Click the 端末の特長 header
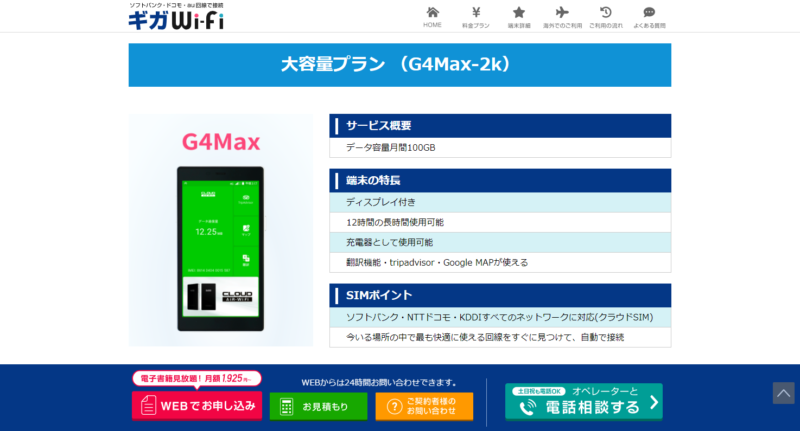This screenshot has width=800, height=431. pyautogui.click(x=500, y=181)
